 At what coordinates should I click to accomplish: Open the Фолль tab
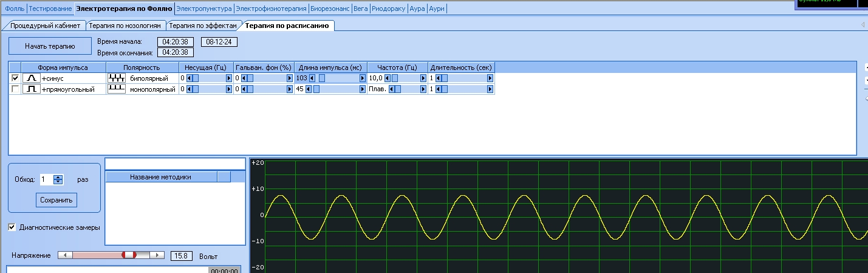(x=15, y=9)
